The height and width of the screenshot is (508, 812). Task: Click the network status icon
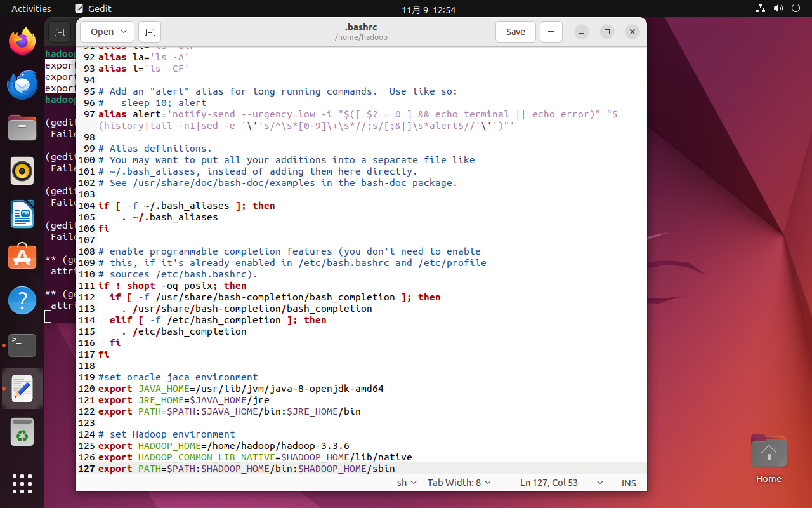click(x=761, y=9)
